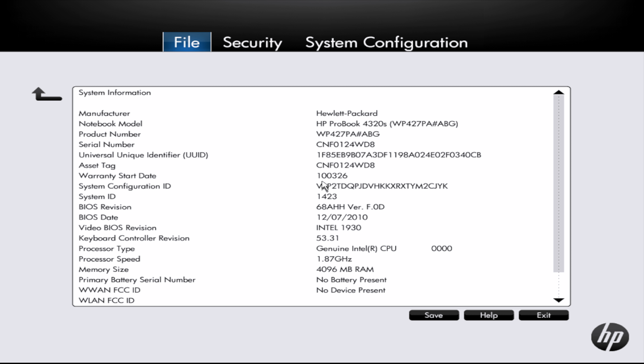Click the Memory Size label
This screenshot has height=364, width=644.
click(103, 269)
